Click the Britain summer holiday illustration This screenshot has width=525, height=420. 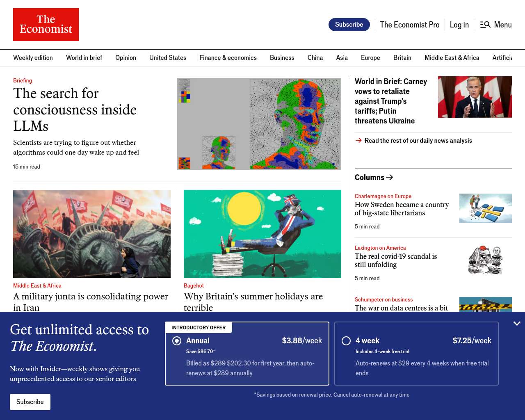(x=262, y=234)
